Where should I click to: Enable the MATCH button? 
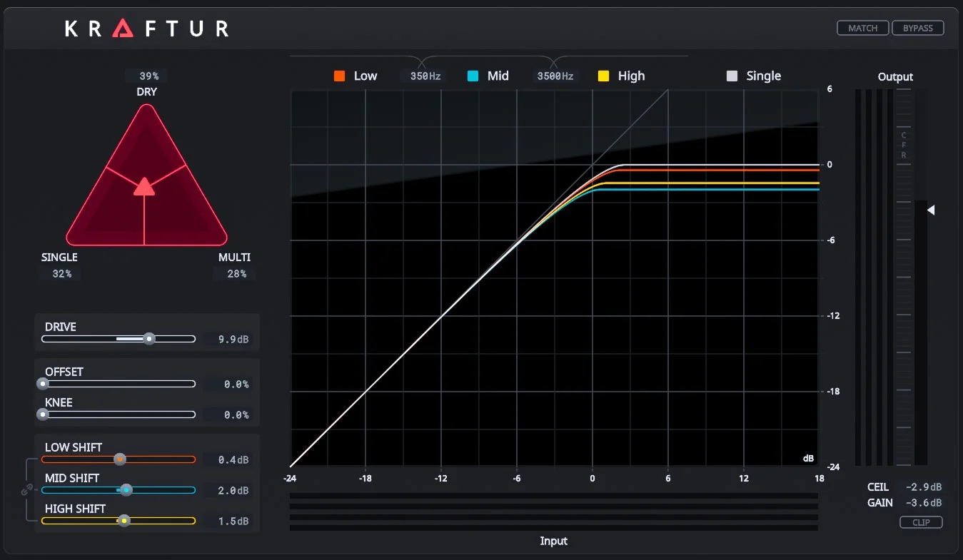click(863, 28)
